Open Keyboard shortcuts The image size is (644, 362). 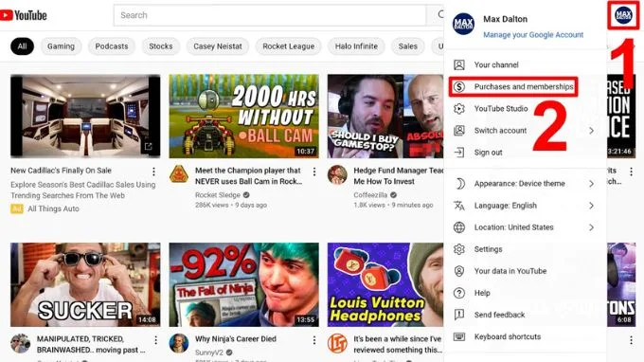[x=525, y=336]
